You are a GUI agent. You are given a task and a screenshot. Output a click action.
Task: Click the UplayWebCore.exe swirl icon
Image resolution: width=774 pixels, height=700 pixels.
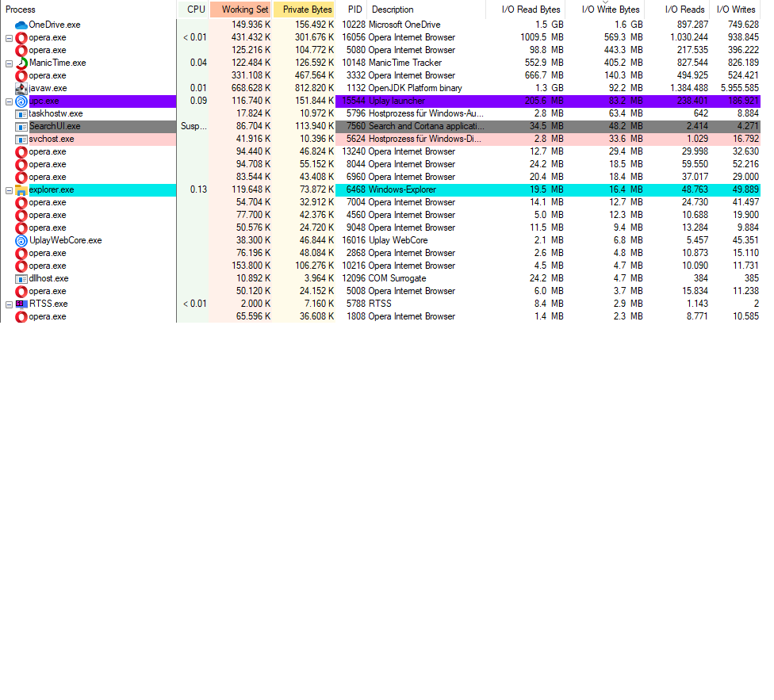point(21,241)
